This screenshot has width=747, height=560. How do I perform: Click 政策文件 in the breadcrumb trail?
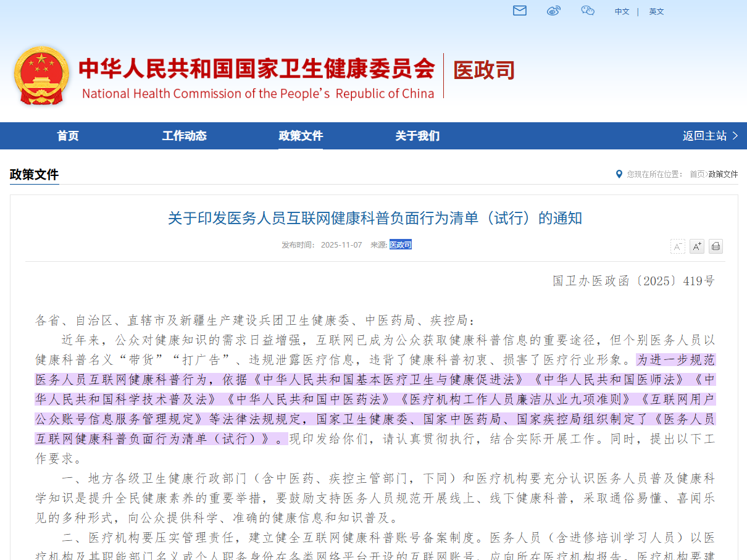pos(724,174)
